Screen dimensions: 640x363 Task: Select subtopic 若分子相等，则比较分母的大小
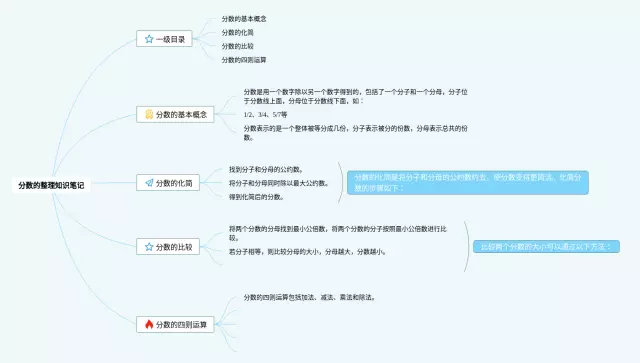(x=307, y=252)
